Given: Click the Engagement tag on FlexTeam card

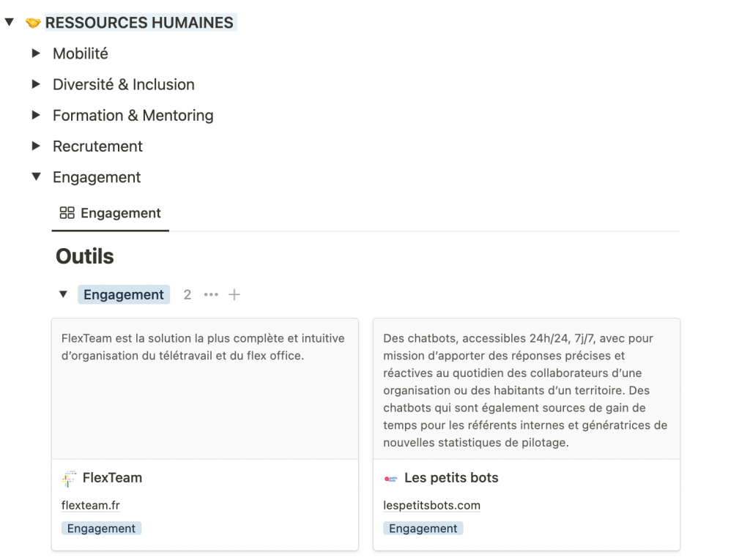Looking at the screenshot, I should (101, 528).
